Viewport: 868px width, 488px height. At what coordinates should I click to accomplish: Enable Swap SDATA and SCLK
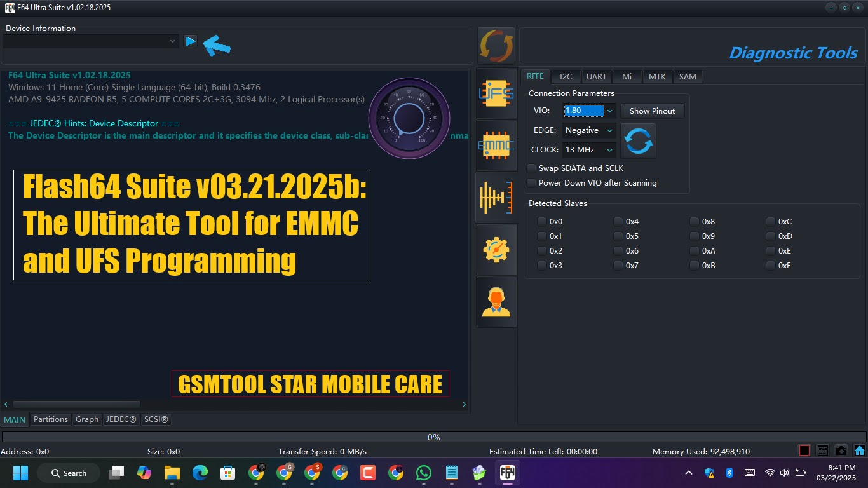[x=532, y=168]
